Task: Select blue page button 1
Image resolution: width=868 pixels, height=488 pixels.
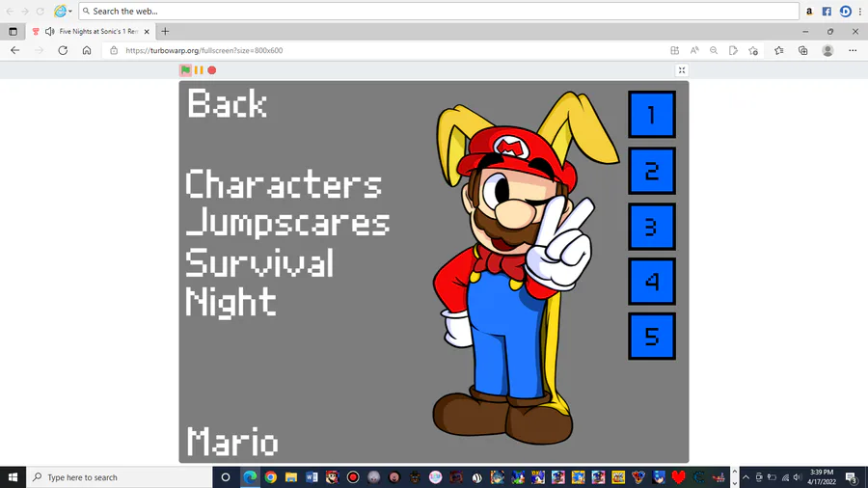Action: 652,115
